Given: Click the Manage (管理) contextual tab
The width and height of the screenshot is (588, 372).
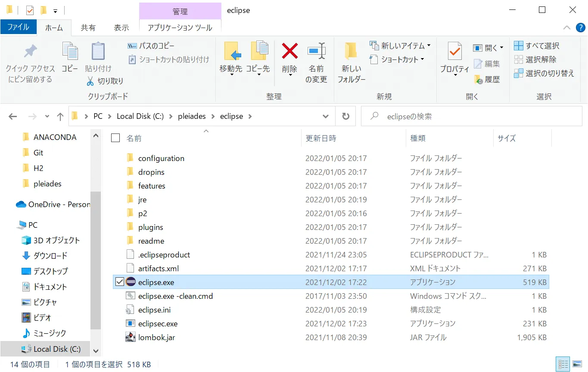Looking at the screenshot, I should (x=180, y=11).
